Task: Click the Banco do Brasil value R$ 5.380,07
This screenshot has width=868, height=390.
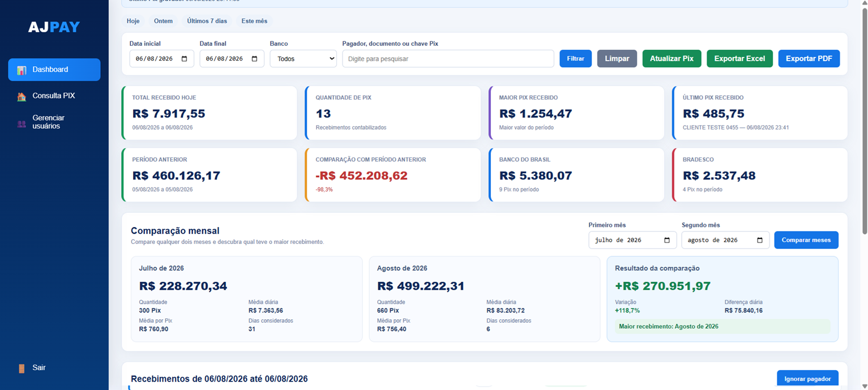Action: pos(536,176)
